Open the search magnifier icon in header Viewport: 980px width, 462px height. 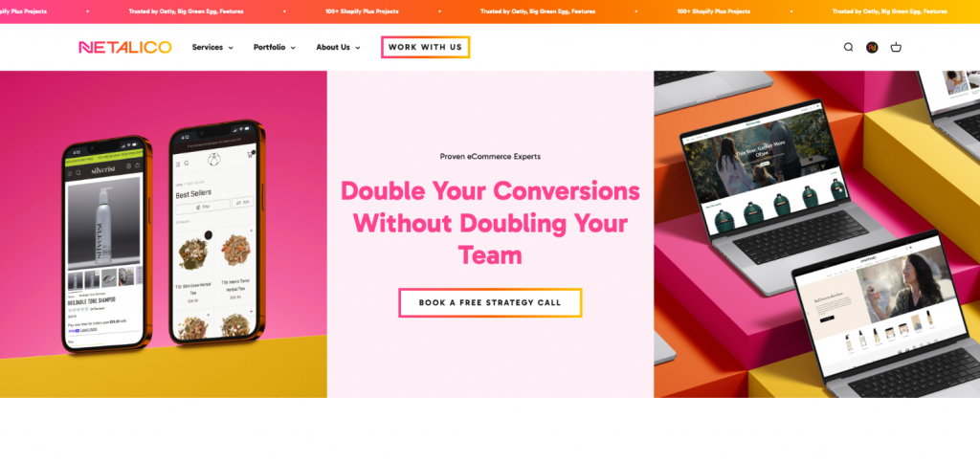(848, 47)
